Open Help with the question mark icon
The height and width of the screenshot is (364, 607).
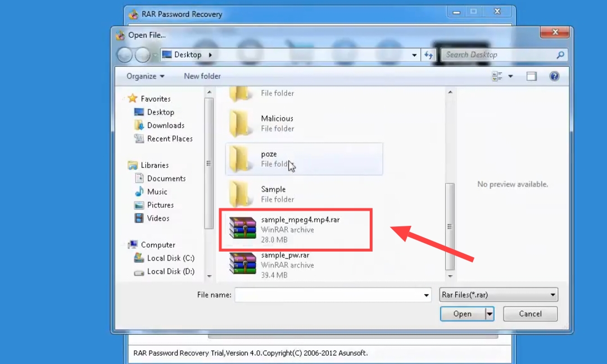point(554,76)
